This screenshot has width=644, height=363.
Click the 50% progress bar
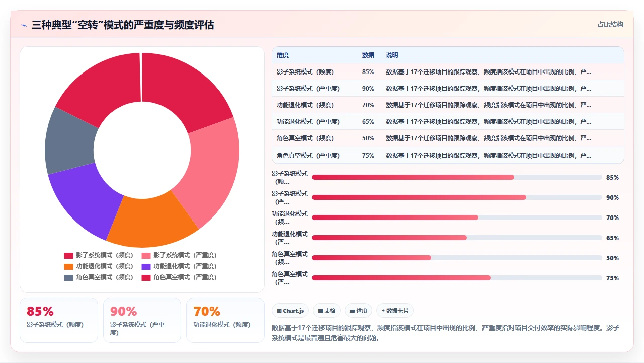click(457, 258)
